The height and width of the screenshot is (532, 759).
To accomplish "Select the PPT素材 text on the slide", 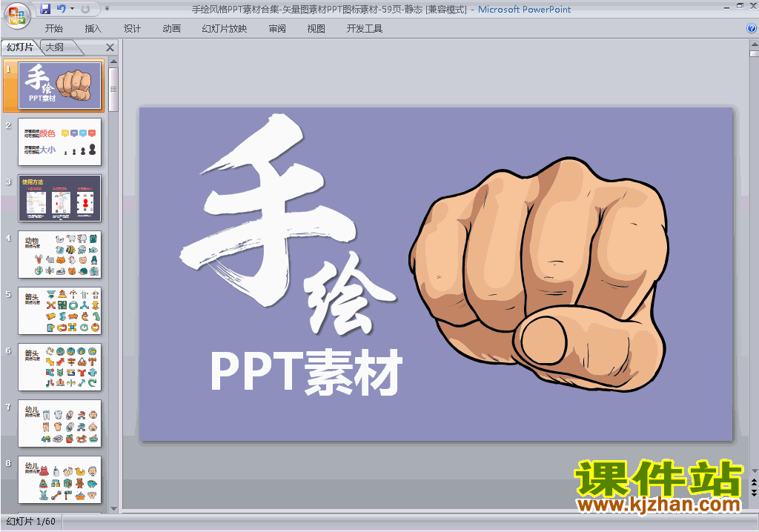I will click(306, 372).
